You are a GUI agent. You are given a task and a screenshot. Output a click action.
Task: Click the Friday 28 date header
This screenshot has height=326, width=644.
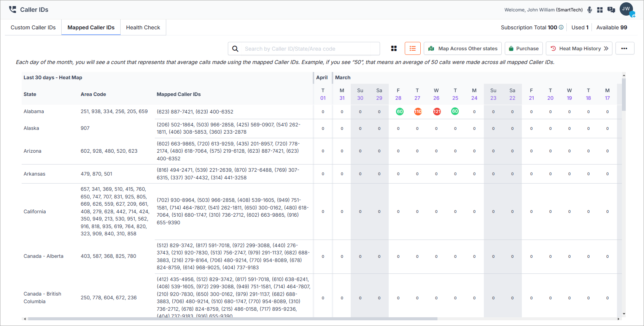coord(398,94)
